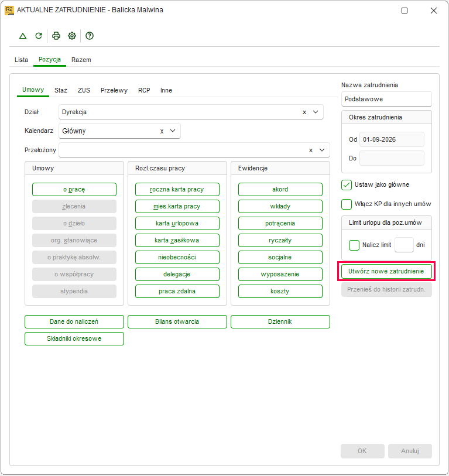Open the wyposażenie register

point(280,275)
